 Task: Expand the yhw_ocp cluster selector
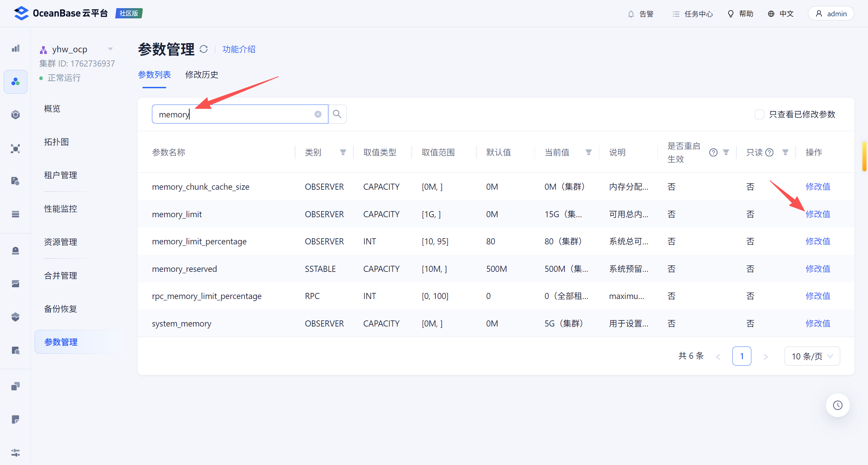110,49
